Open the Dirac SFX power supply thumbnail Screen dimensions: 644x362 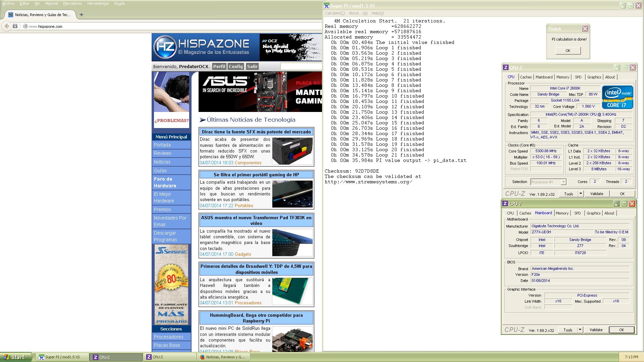click(x=292, y=151)
